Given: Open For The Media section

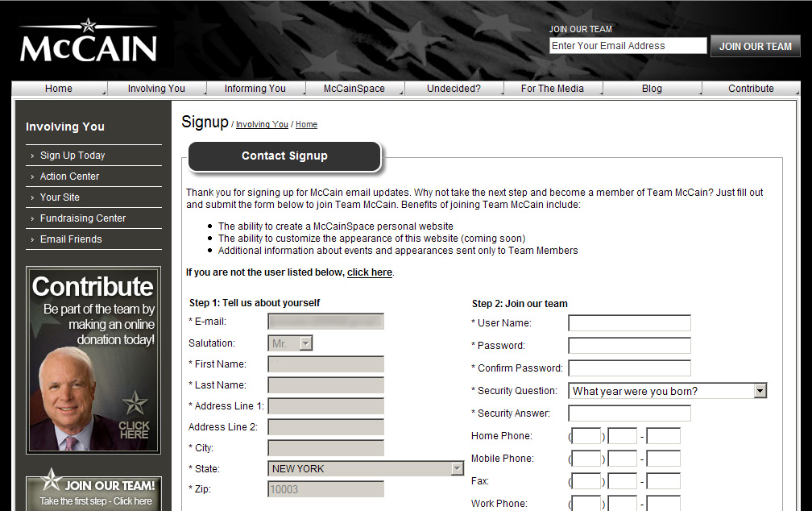Looking at the screenshot, I should pos(552,89).
